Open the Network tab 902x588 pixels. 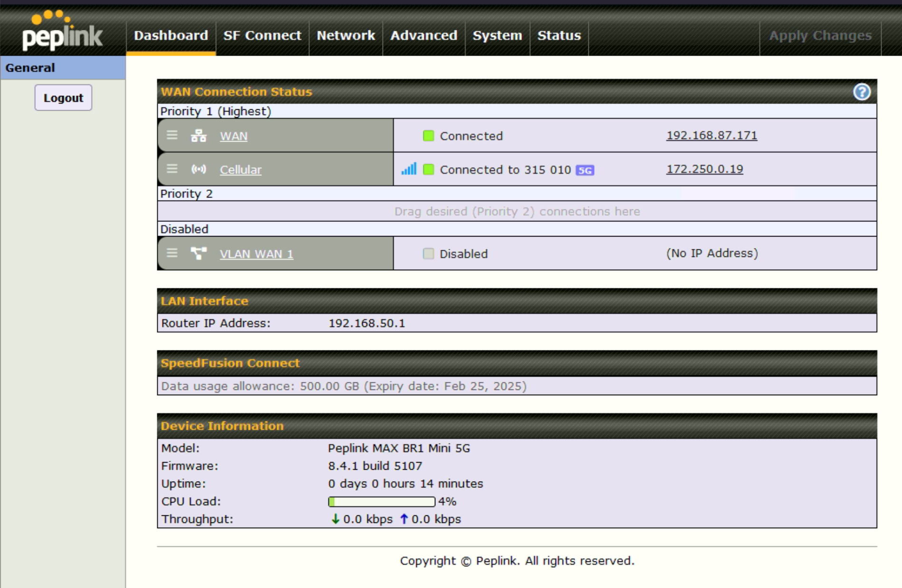[x=345, y=36]
